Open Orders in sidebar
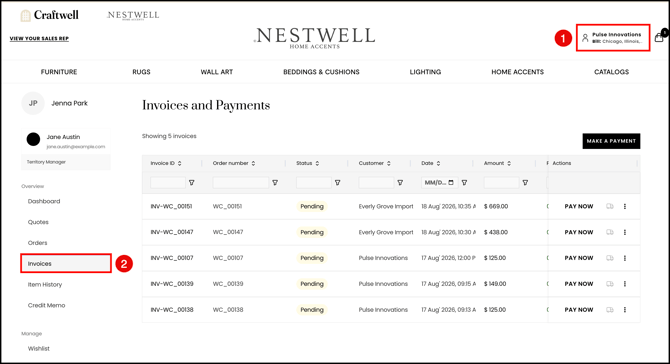The width and height of the screenshot is (670, 364). coord(38,243)
